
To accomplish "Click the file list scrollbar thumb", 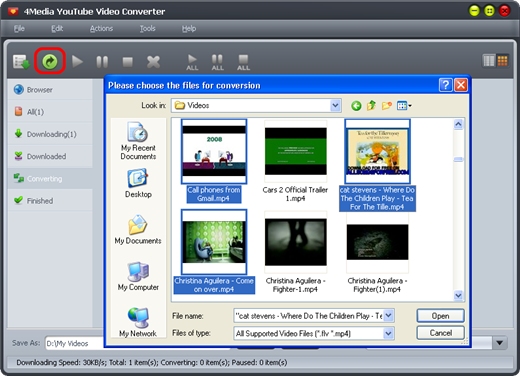I will point(458,159).
